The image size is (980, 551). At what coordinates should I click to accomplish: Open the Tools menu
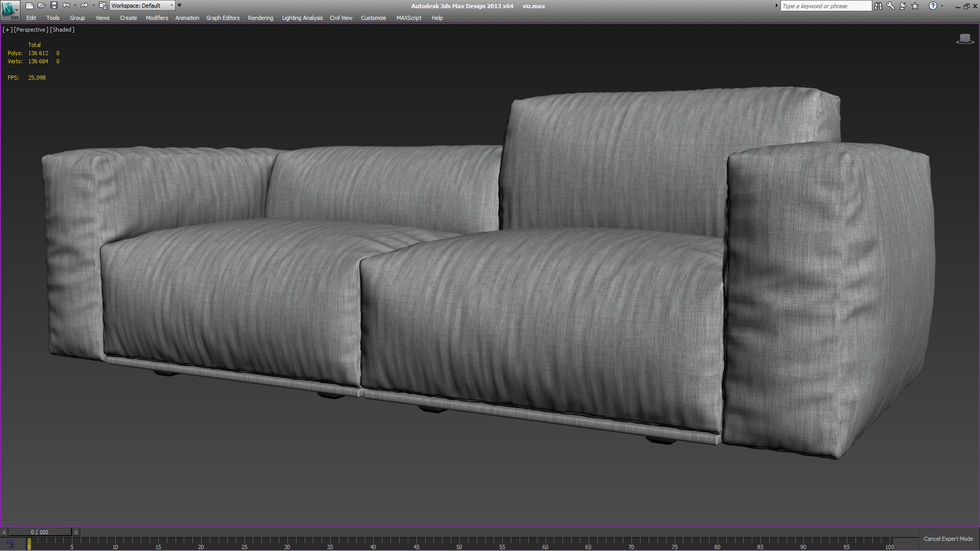[53, 18]
